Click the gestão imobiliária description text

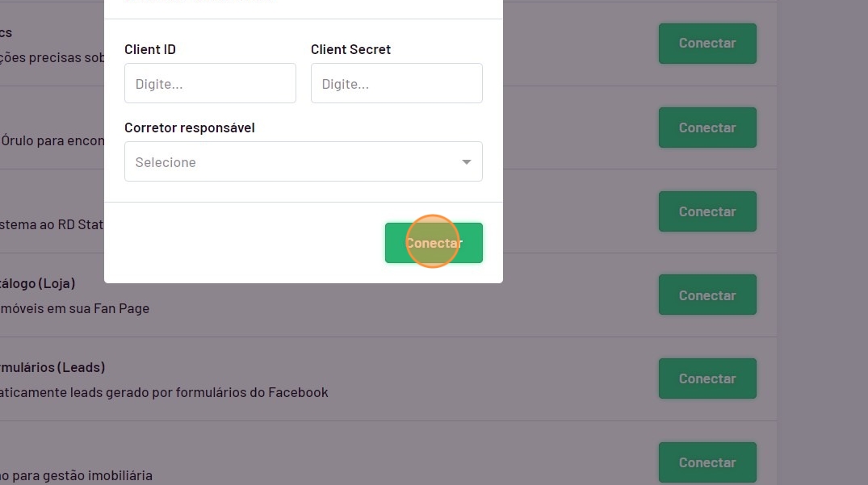77,475
